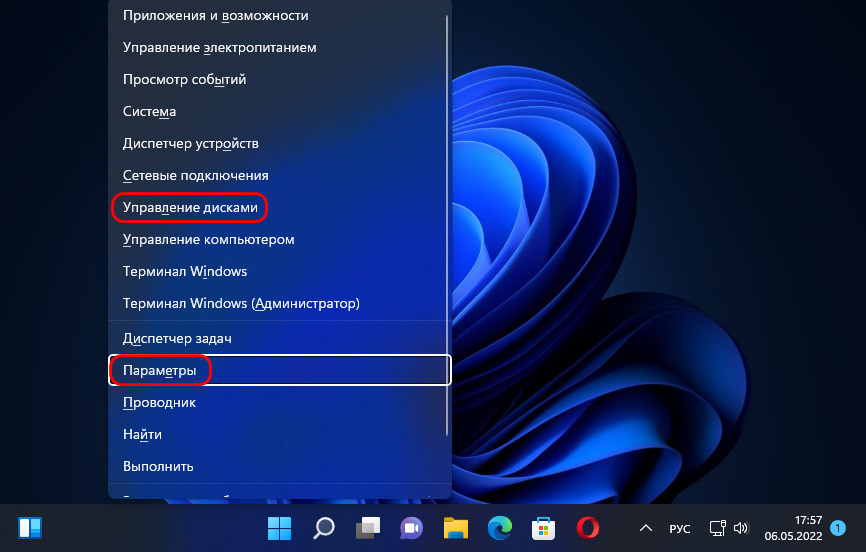Launch the Teams Chat taskbar icon

412,527
